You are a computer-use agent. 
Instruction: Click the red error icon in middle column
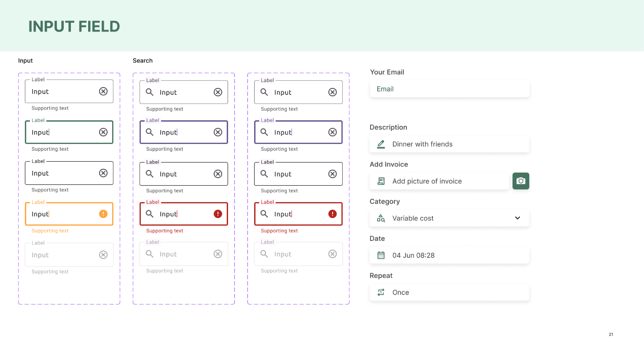point(218,214)
